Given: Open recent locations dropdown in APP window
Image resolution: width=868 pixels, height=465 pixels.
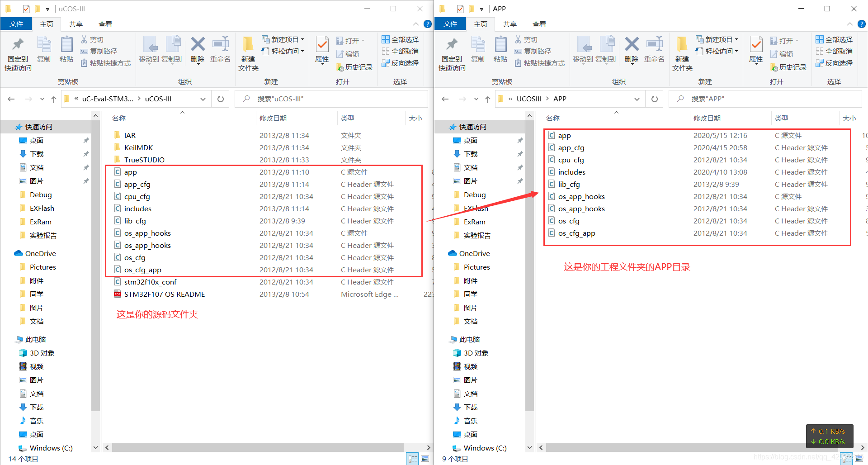Looking at the screenshot, I should point(476,99).
